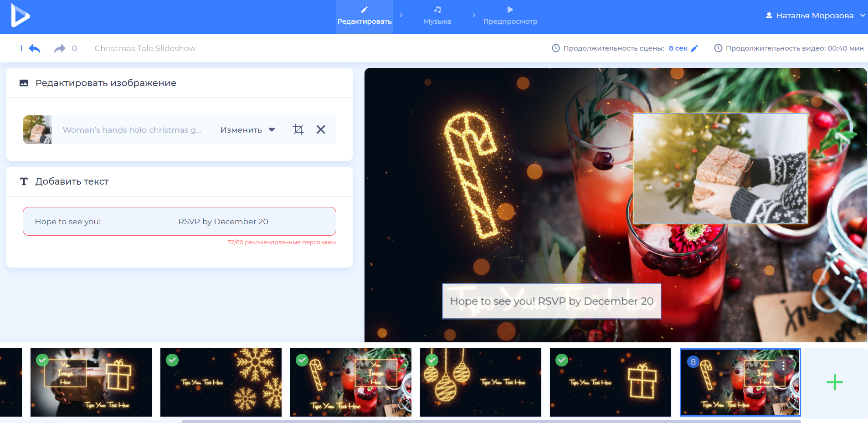Open the golden snowflakes scene thumbnail
The height and width of the screenshot is (423, 868).
[221, 382]
